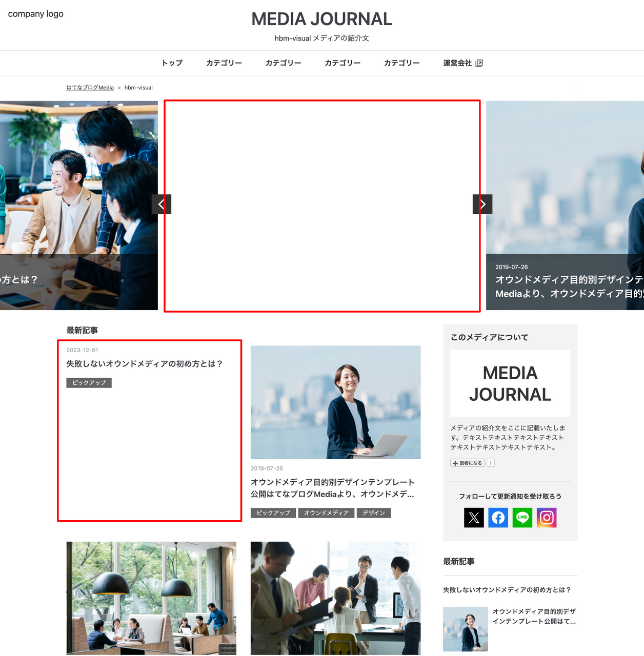Click the sidebar MEDIA JOURNAL logo box
Image resolution: width=644 pixels, height=656 pixels.
point(510,383)
